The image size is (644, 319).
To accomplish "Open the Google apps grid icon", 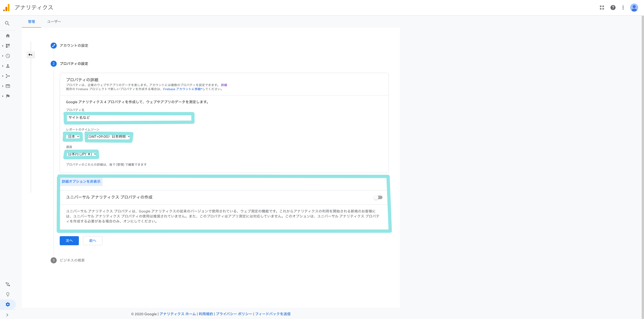I will pos(602,8).
